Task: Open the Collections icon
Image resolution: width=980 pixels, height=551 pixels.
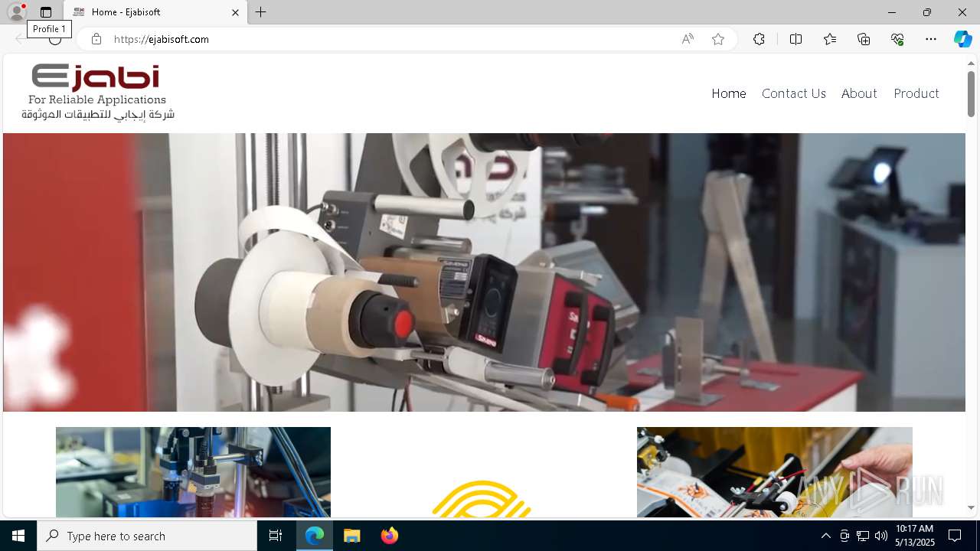Action: click(x=864, y=39)
